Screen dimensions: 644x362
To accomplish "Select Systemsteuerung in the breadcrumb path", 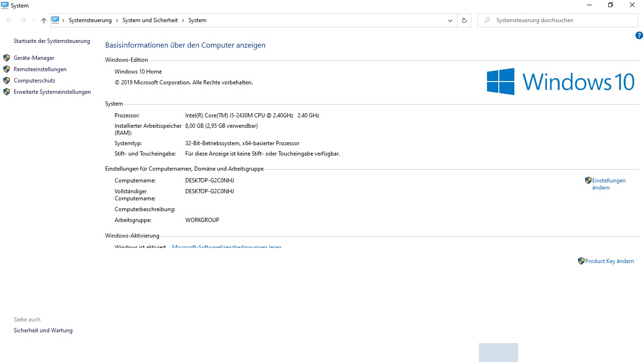I will tap(90, 20).
